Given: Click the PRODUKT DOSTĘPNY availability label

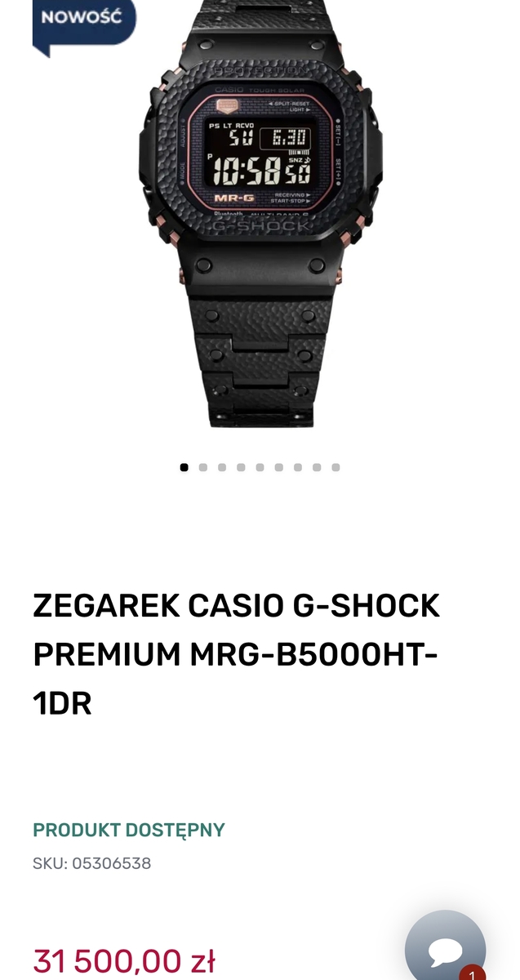Looking at the screenshot, I should point(129,831).
